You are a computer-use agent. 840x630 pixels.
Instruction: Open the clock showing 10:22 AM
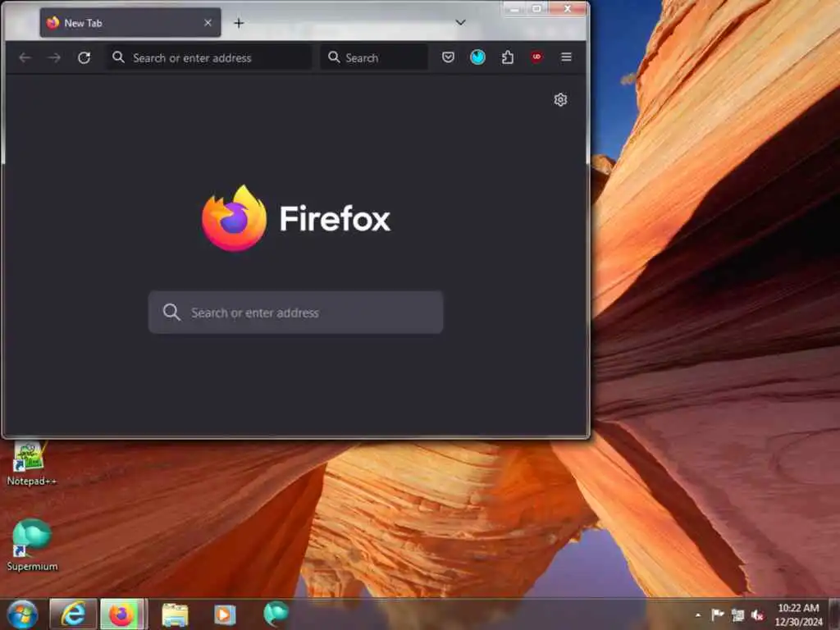(x=798, y=614)
